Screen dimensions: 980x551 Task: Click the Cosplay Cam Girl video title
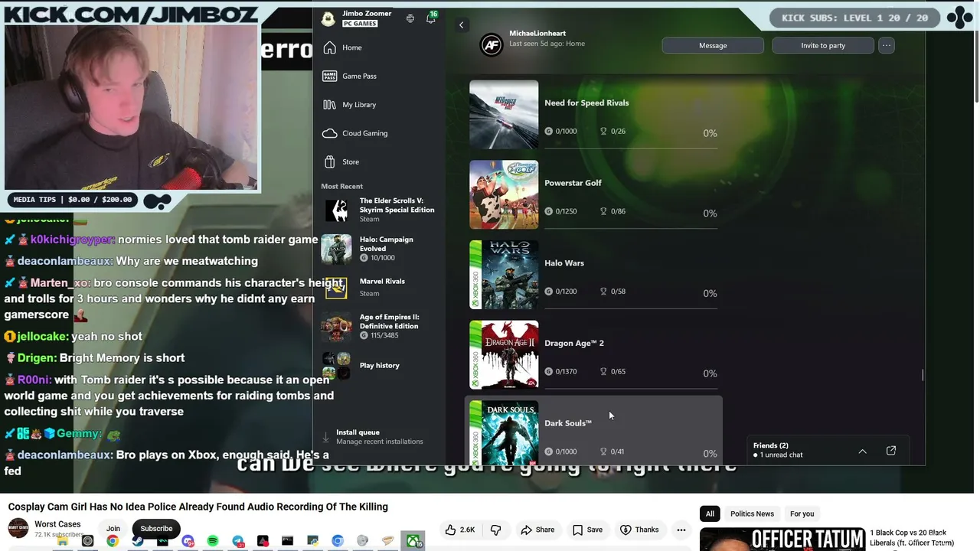(198, 507)
